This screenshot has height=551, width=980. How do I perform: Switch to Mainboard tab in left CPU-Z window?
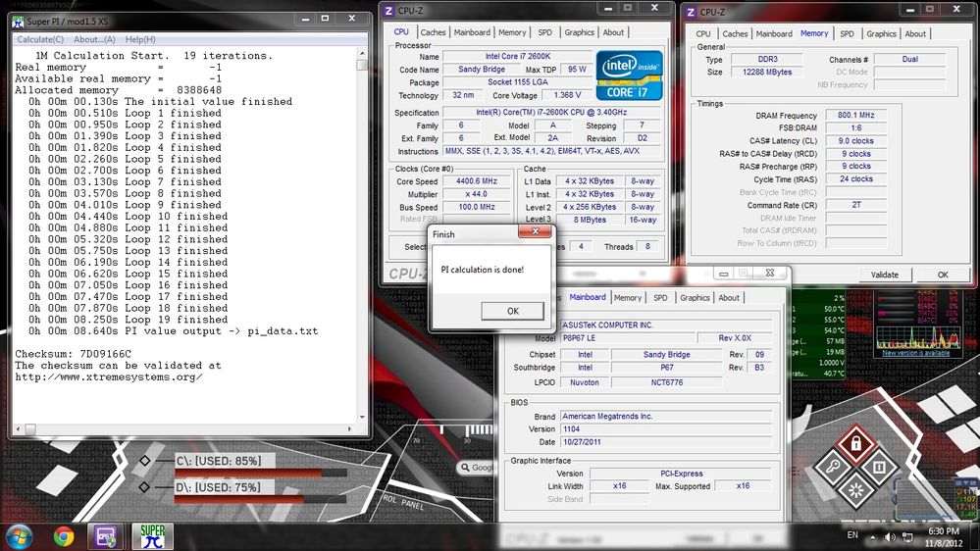[x=472, y=32]
